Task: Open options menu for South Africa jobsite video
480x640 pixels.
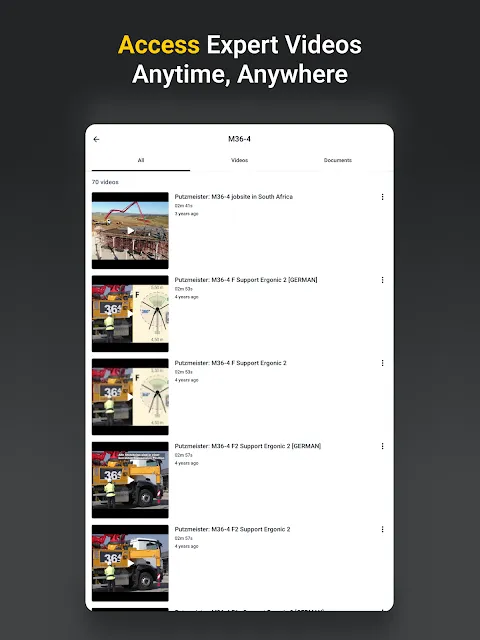Action: 382,197
